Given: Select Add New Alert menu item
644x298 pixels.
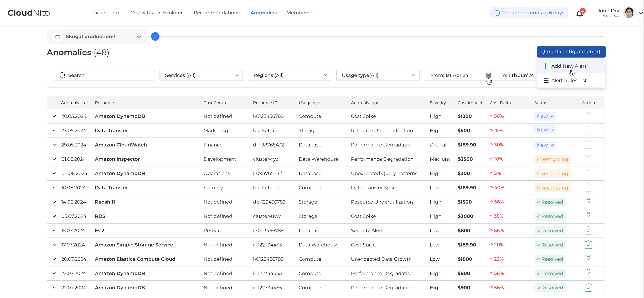Looking at the screenshot, I should [569, 66].
